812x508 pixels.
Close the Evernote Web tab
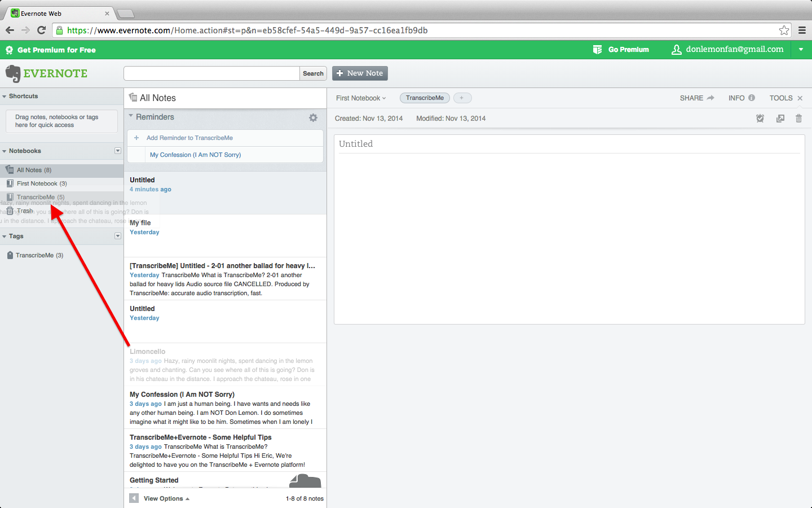(107, 14)
